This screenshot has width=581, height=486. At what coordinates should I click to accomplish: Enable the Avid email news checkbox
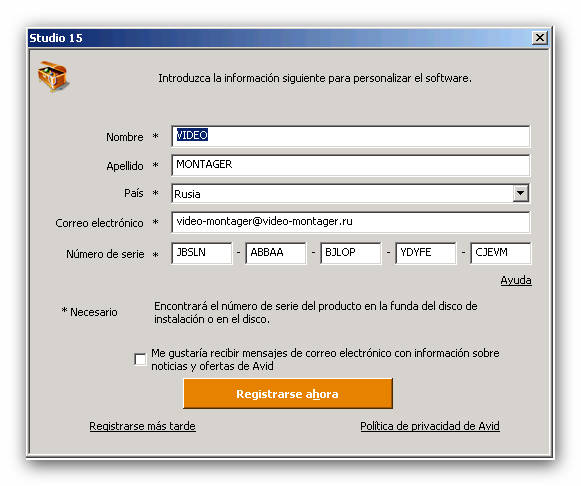[140, 359]
